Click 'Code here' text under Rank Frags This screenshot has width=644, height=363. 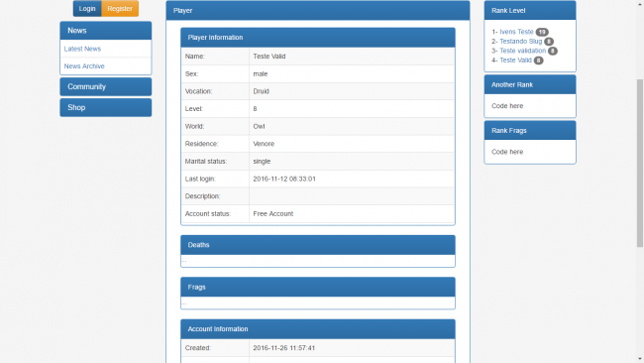coord(507,152)
